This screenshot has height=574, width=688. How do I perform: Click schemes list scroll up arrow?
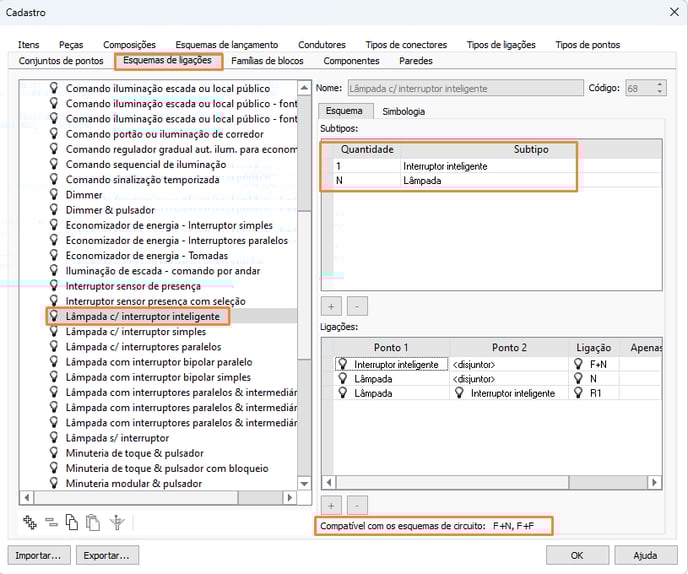pyautogui.click(x=304, y=88)
